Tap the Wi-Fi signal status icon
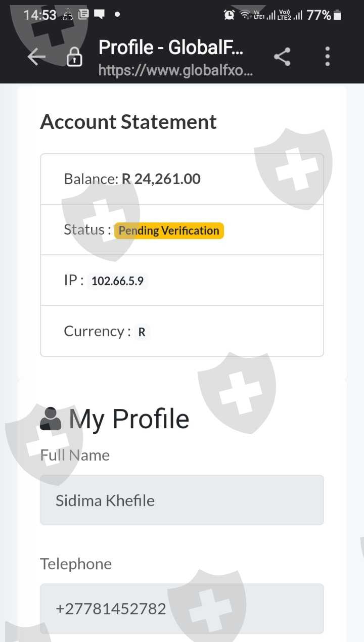Screen dimensions: 364x642 coord(245,15)
